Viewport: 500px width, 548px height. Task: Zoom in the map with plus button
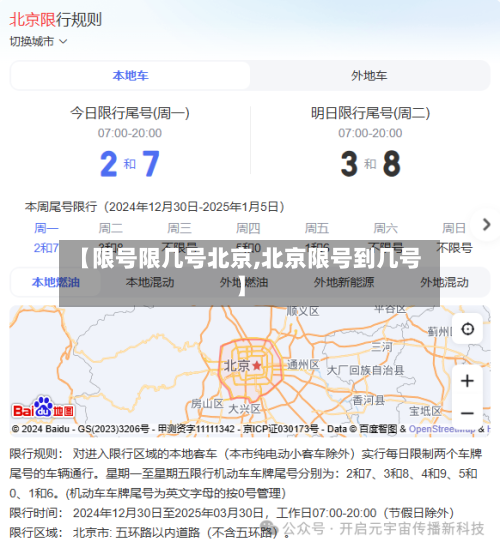(x=467, y=381)
